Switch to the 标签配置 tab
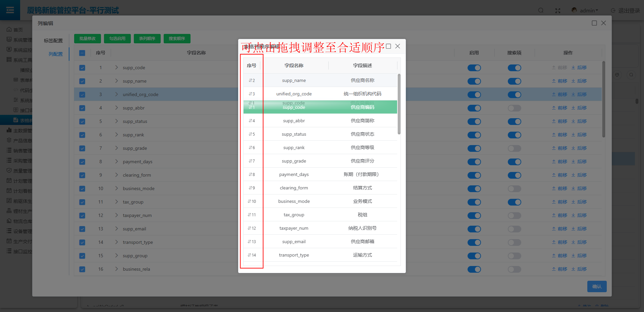This screenshot has width=644, height=312. point(53,41)
